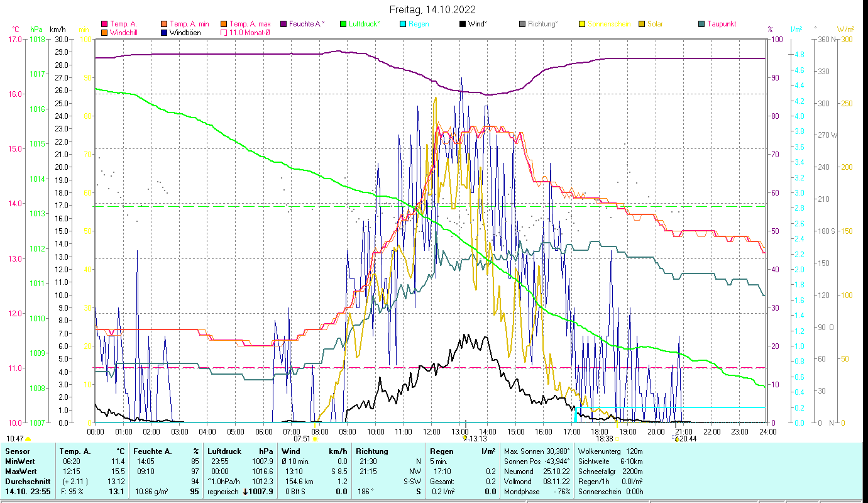
Task: Click the Wolkenunterg 120m entry
Action: (610, 451)
